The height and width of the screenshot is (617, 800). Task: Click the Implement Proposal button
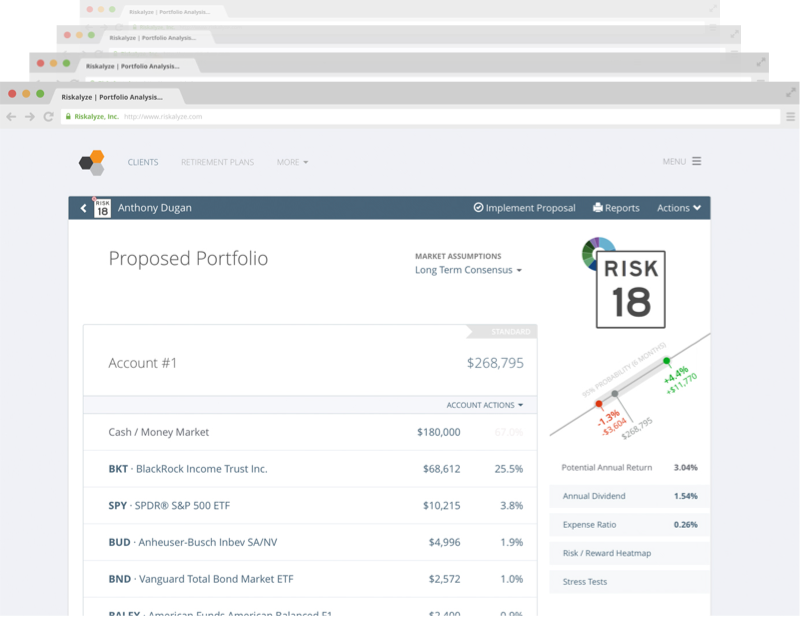[x=524, y=208]
